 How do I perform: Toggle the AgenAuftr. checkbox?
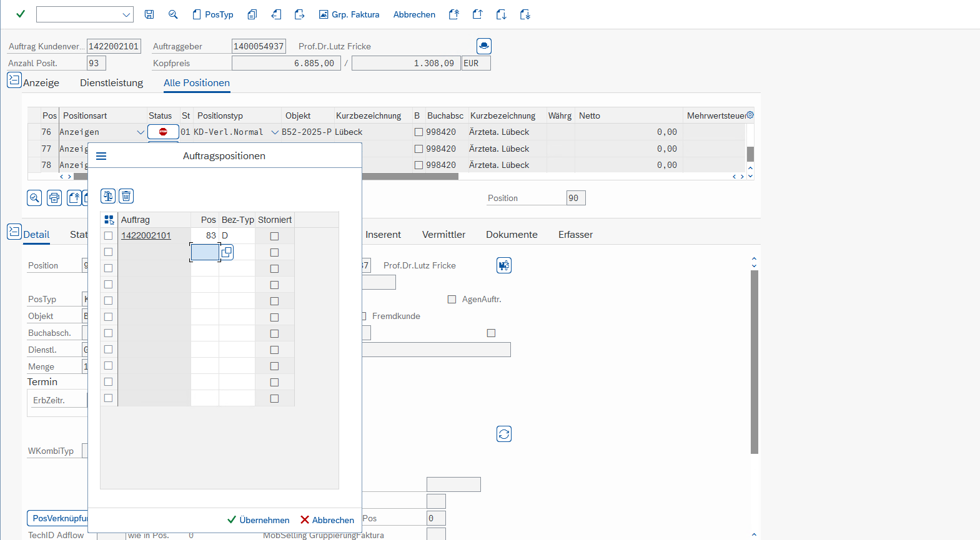click(x=452, y=300)
